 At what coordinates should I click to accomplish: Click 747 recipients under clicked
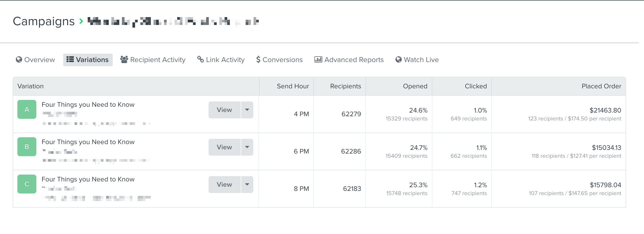pos(469,193)
